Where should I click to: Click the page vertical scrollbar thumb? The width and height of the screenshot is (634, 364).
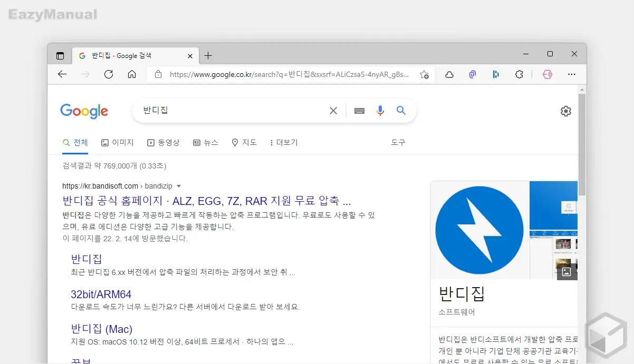[x=582, y=145]
